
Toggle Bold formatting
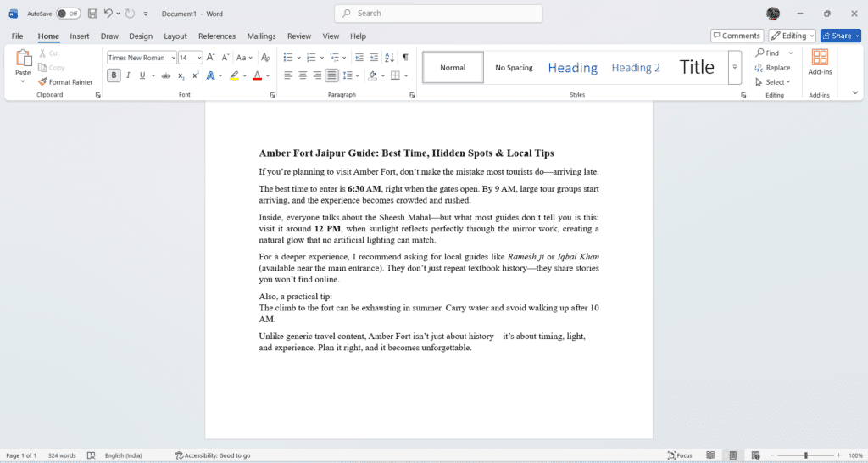(x=114, y=75)
